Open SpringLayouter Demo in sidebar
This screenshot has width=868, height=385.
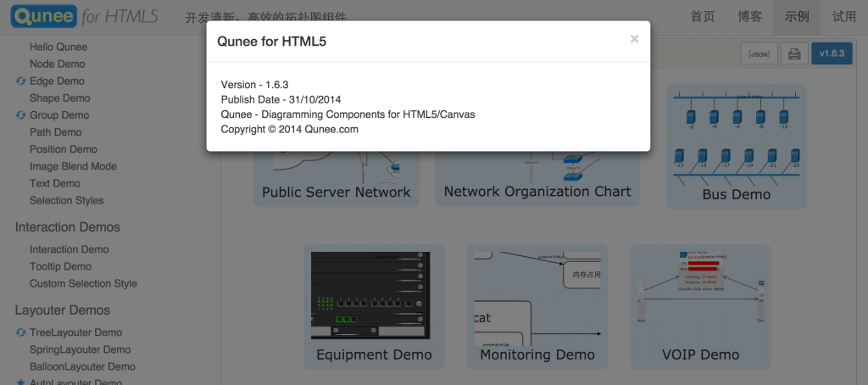pyautogui.click(x=81, y=350)
